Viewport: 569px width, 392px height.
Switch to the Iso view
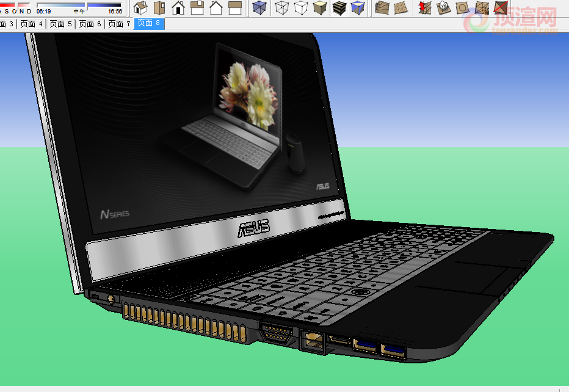click(x=140, y=7)
